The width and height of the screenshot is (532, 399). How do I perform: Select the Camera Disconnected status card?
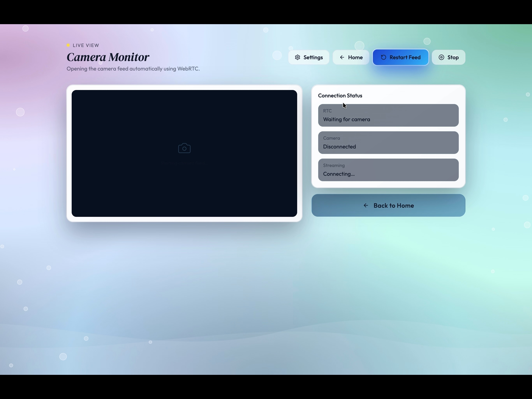(388, 142)
